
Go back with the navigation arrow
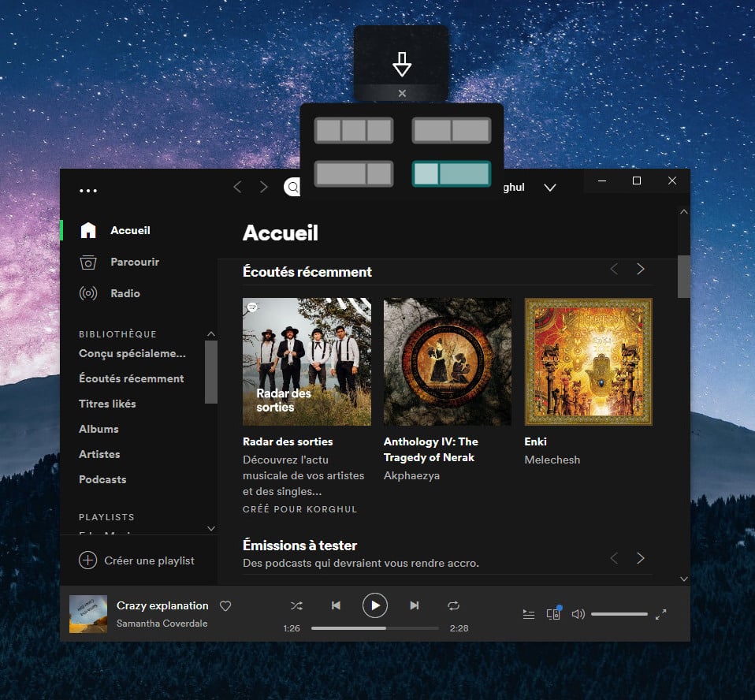(237, 187)
